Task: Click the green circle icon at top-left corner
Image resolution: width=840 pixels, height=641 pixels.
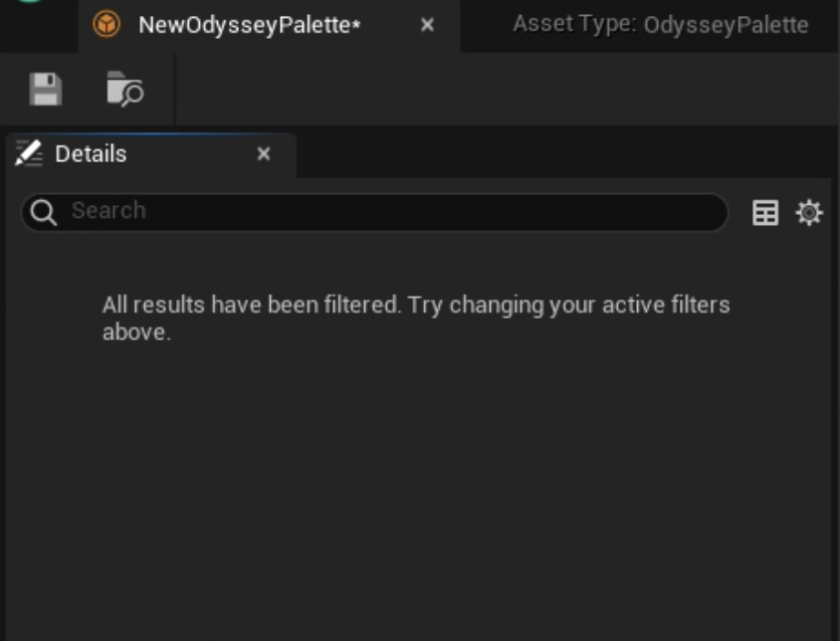Action: click(30, 2)
